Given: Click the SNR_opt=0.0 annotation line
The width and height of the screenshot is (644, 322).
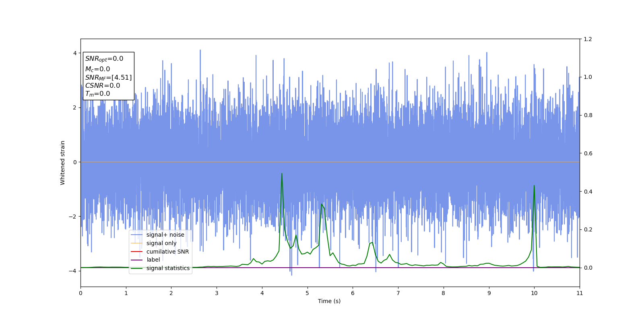Looking at the screenshot, I should pyautogui.click(x=104, y=59).
